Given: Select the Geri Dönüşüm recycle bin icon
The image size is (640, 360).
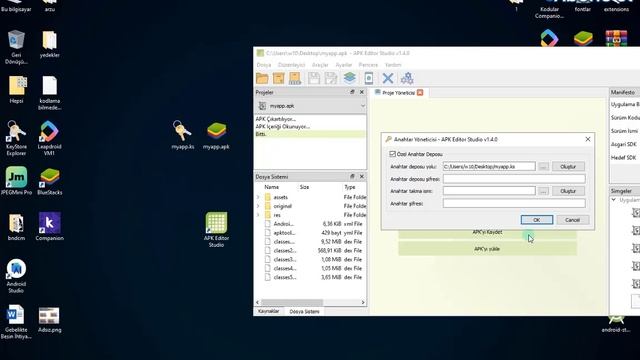Looking at the screenshot, I should pos(16,47).
